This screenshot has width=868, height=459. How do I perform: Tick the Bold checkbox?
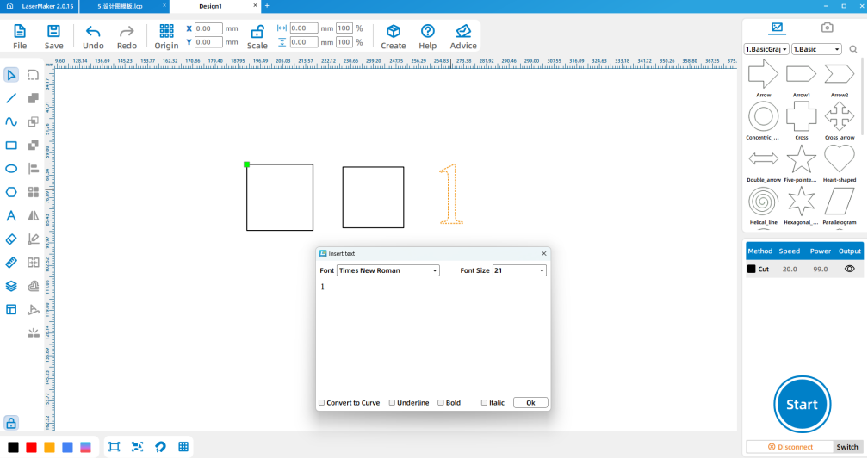point(441,402)
